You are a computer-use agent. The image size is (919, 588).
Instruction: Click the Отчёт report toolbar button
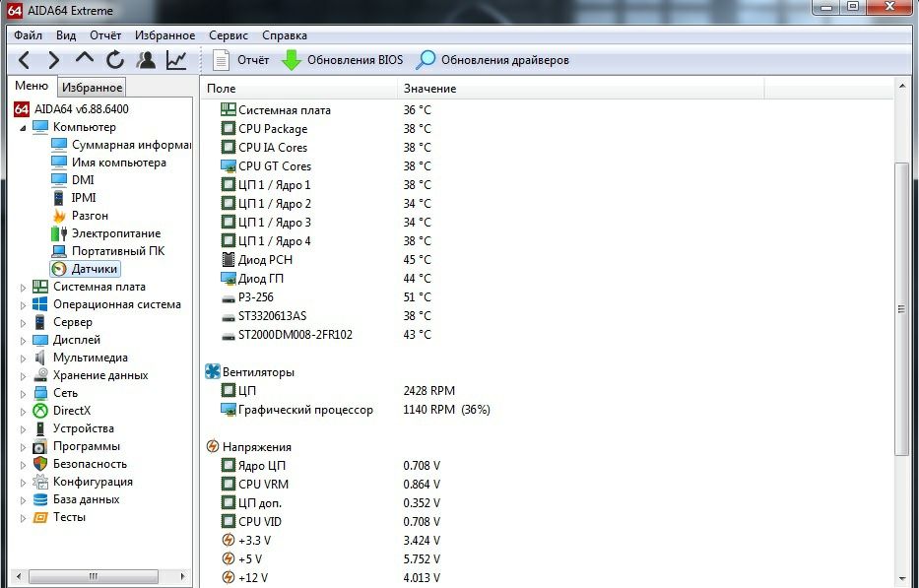pos(240,60)
